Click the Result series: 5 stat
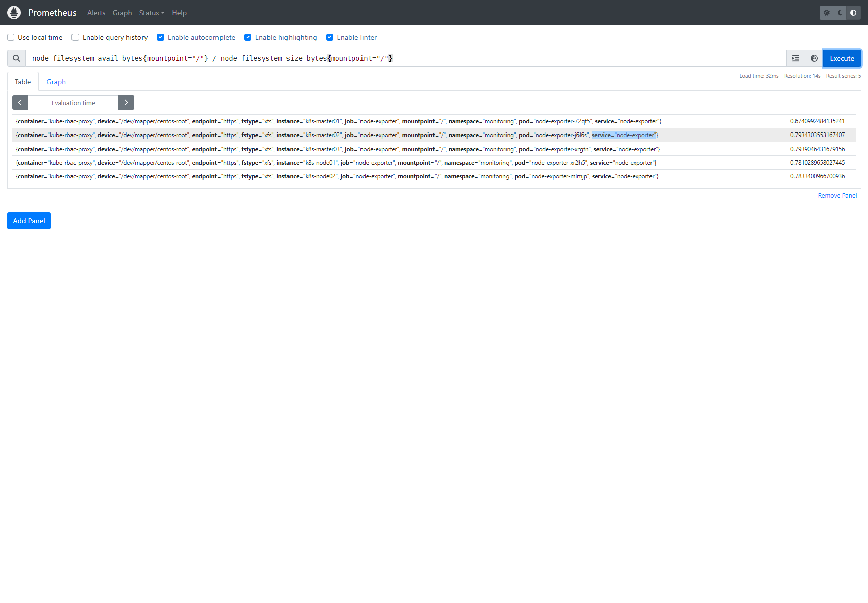Image resolution: width=868 pixels, height=603 pixels. (844, 76)
